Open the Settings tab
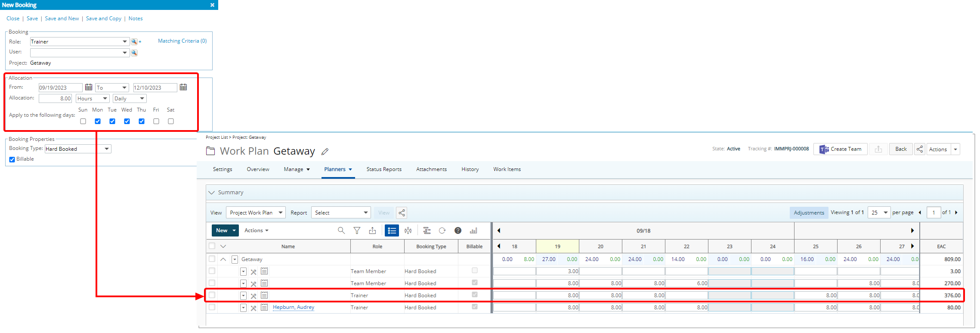 [223, 169]
